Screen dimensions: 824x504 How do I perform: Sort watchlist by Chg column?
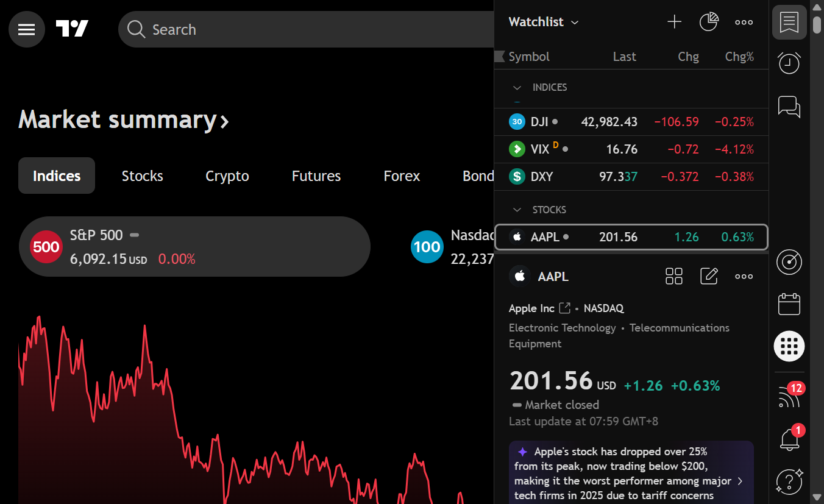click(688, 57)
